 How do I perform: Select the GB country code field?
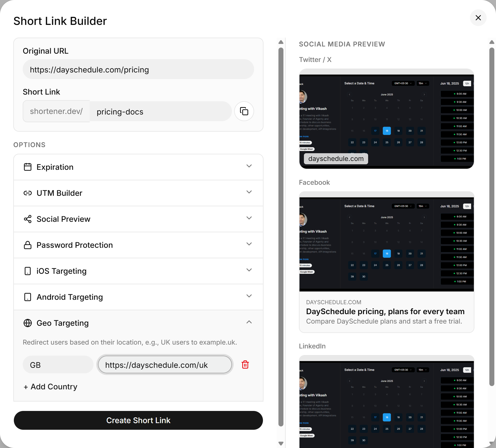pos(58,365)
